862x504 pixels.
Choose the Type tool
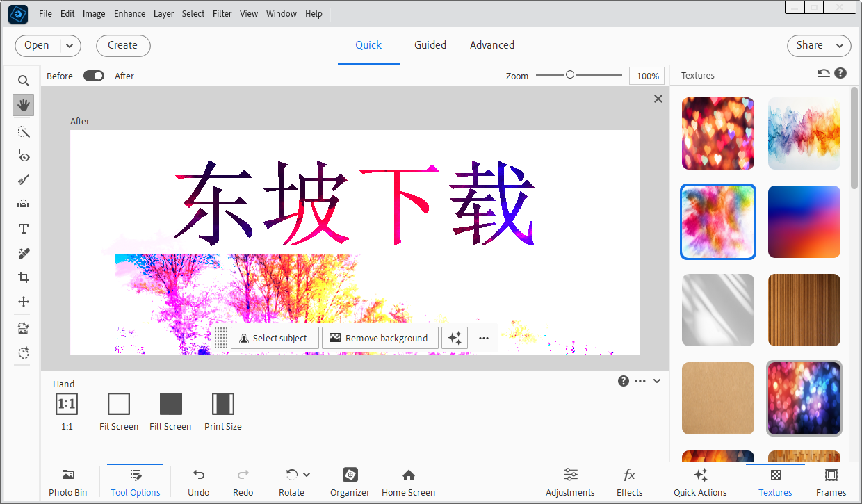pos(23,228)
